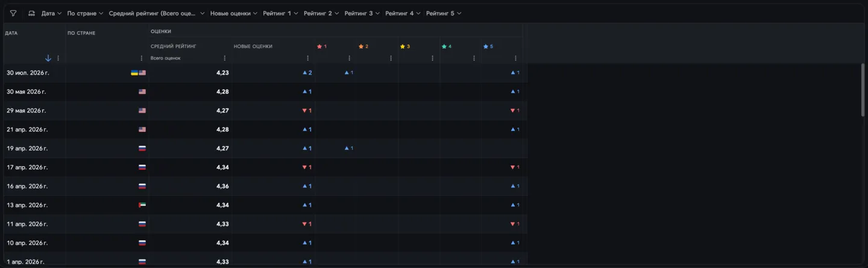Open the Рейтинг 5 dropdown

[444, 13]
